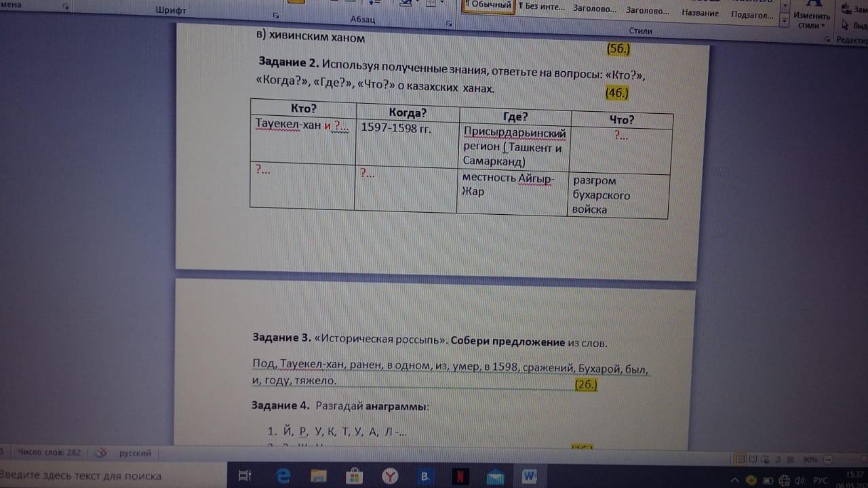
Task: Open File Explorer from the taskbar
Action: pyautogui.click(x=318, y=476)
